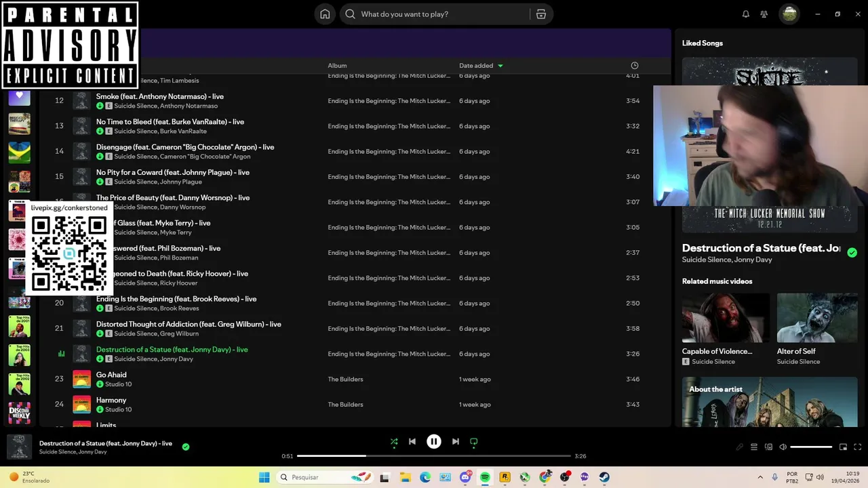The image size is (868, 488).
Task: Open artist Greg Wilburn link
Action: tap(179, 334)
